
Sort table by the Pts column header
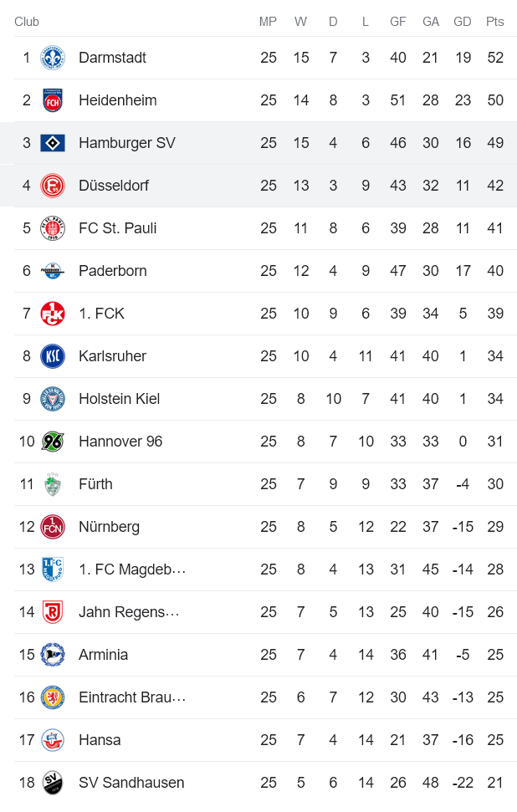[495, 22]
